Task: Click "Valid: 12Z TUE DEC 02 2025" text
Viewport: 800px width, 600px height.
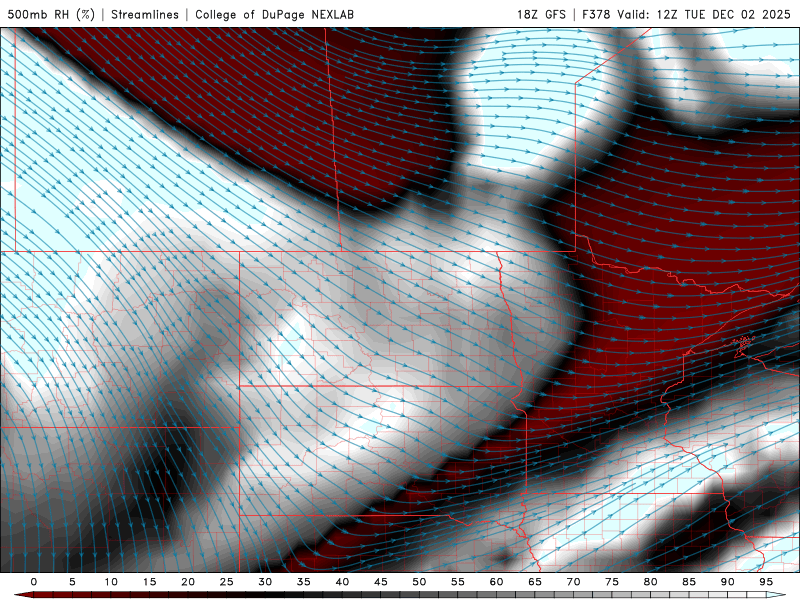Action: (x=704, y=14)
